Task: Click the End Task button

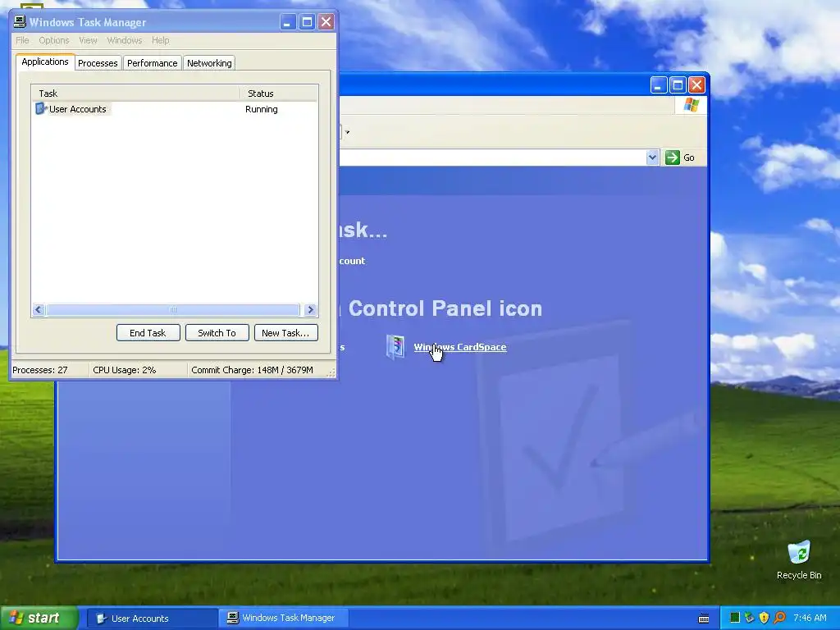Action: point(148,333)
